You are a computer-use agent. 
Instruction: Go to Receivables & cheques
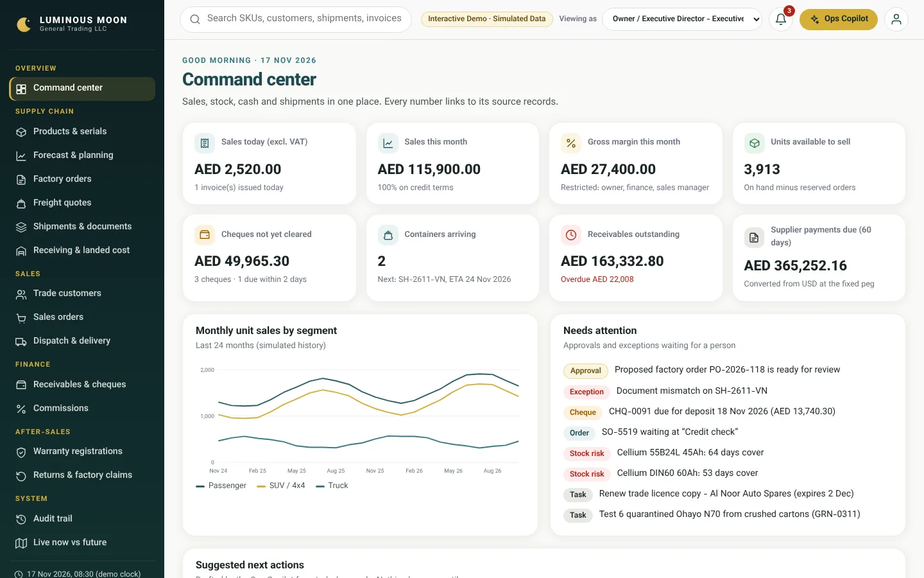(82, 385)
